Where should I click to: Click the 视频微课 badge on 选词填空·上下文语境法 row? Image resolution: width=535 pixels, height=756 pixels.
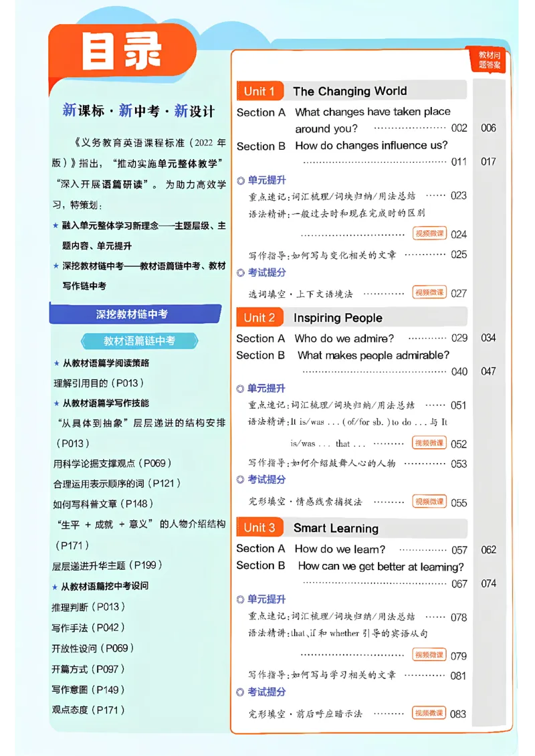[x=429, y=292]
